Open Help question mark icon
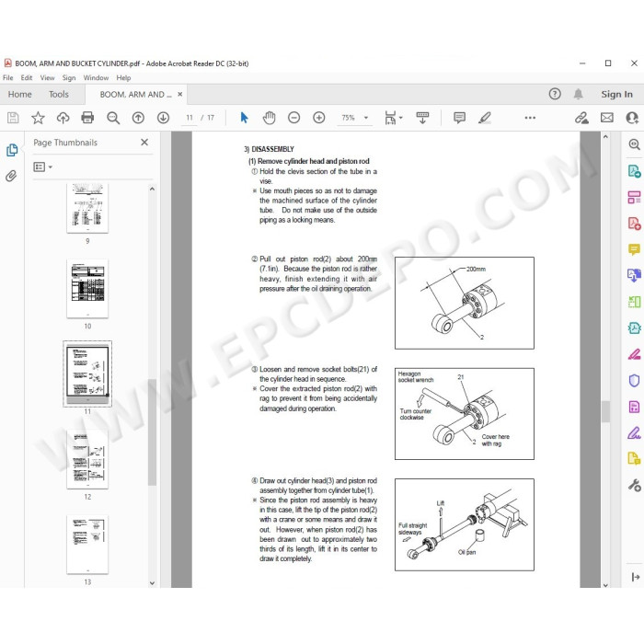The height and width of the screenshot is (644, 644). tap(555, 94)
